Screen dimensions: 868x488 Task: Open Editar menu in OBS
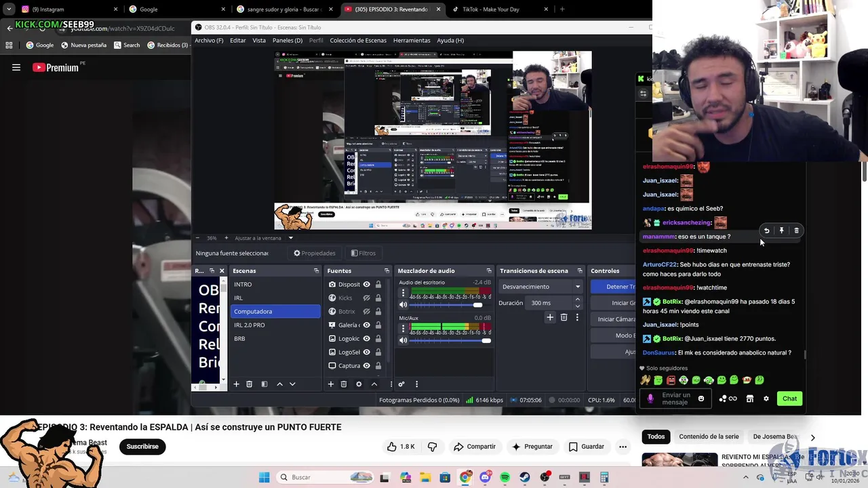(238, 41)
